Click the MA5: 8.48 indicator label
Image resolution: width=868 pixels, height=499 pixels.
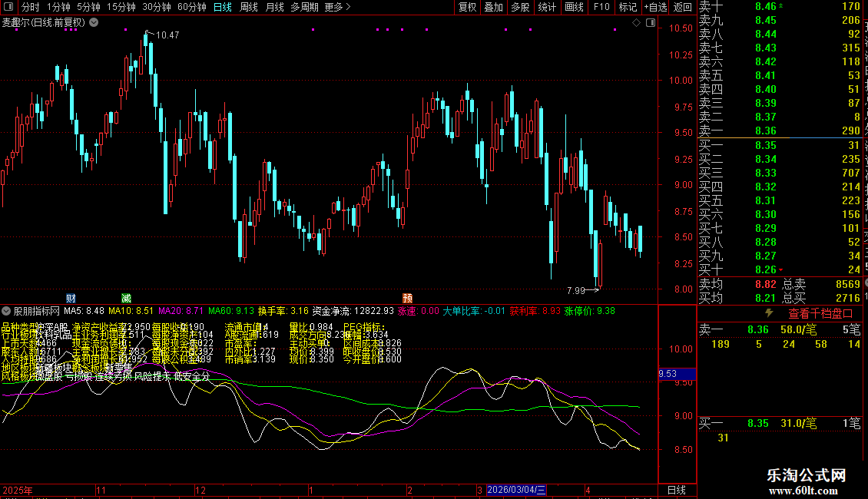[84, 311]
